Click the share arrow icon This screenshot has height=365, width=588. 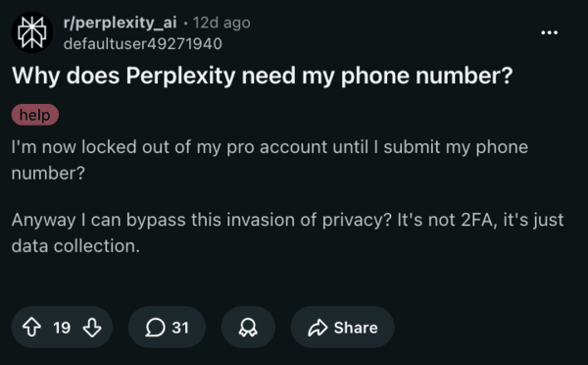tap(318, 327)
